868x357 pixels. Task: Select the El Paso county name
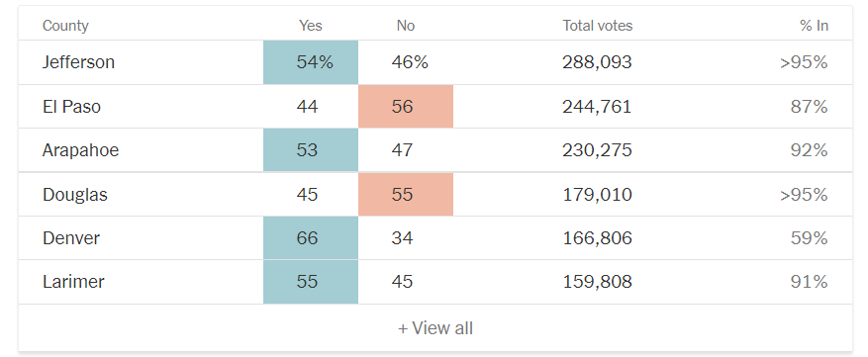pos(71,106)
